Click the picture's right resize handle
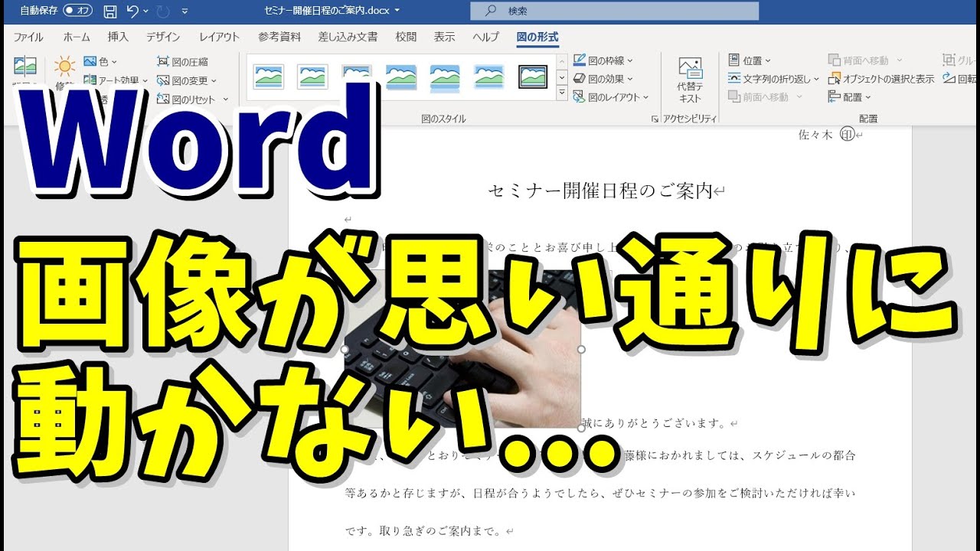 click(581, 349)
